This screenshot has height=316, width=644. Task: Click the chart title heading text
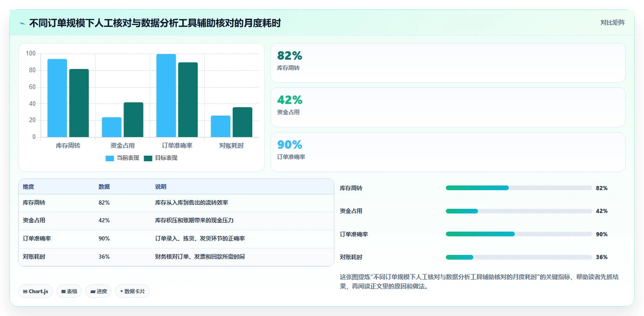pos(155,23)
